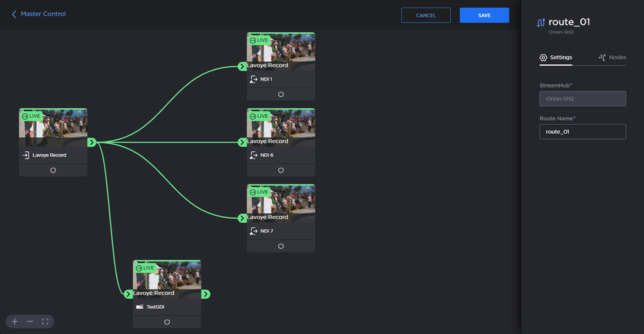Switch to the Nodes tab

[612, 57]
